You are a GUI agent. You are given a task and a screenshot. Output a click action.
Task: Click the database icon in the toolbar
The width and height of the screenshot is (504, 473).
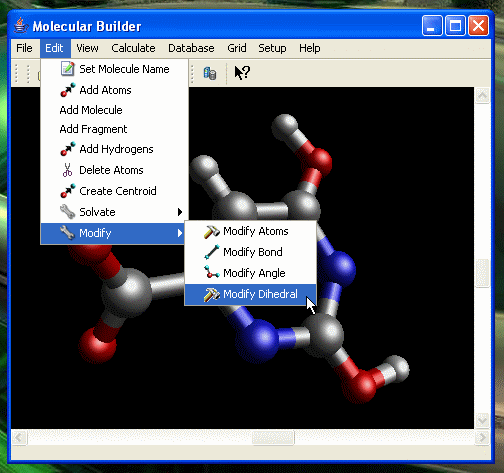[x=210, y=73]
